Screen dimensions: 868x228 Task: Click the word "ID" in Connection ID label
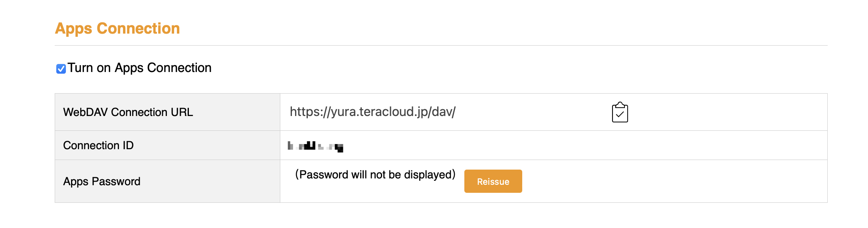(128, 146)
